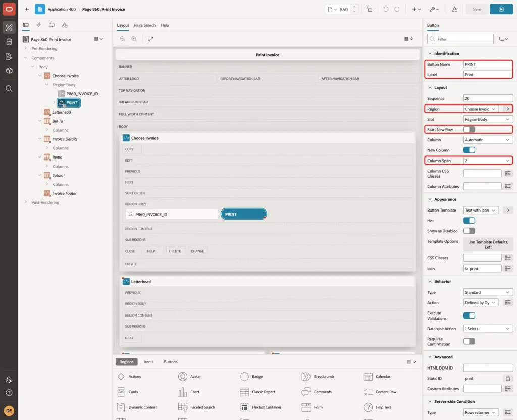Toggle Show as Disabled switch
517x420 pixels.
tap(469, 231)
